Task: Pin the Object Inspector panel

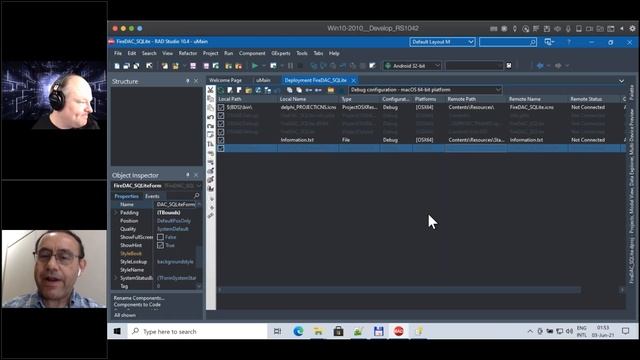Action: pos(188,175)
